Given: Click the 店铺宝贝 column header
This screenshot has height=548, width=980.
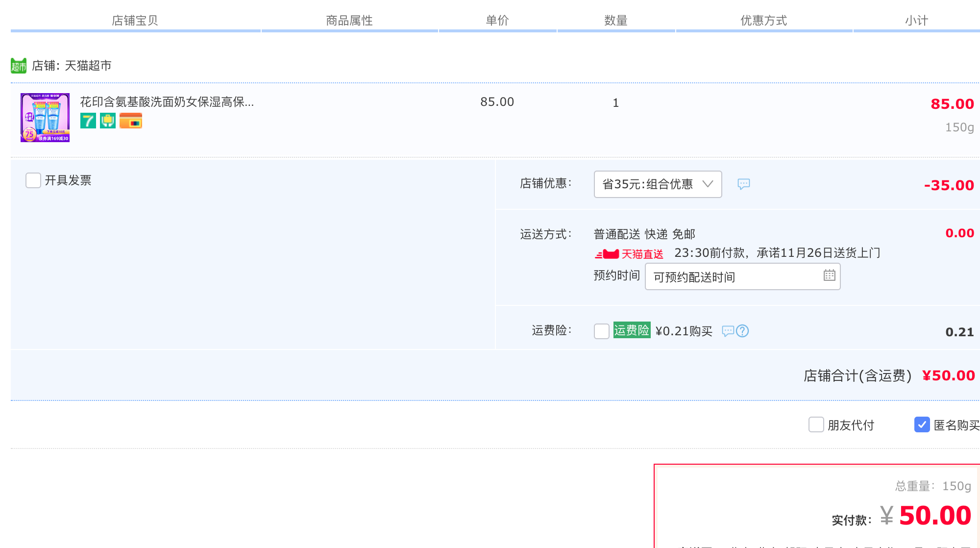Looking at the screenshot, I should click(135, 21).
